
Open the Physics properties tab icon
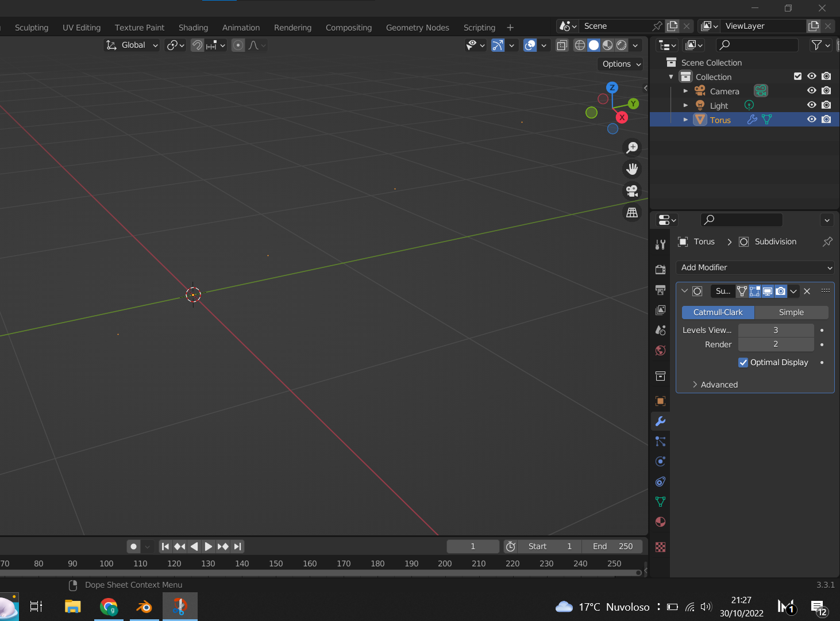[x=661, y=461]
